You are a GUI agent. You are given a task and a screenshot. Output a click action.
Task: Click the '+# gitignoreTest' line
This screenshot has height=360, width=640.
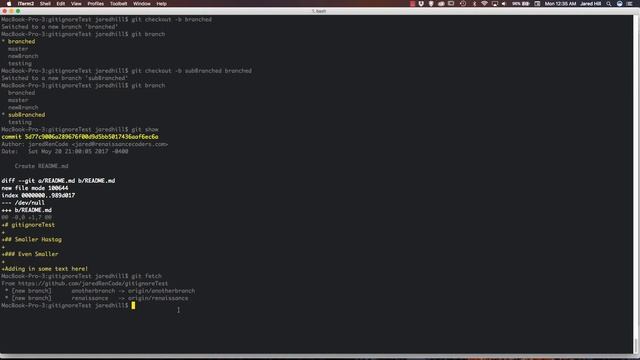(28, 224)
